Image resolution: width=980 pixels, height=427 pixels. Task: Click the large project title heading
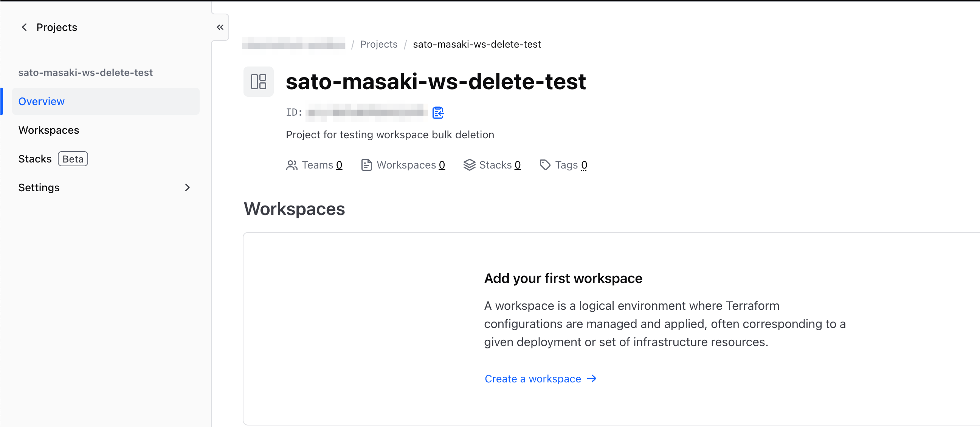point(436,81)
